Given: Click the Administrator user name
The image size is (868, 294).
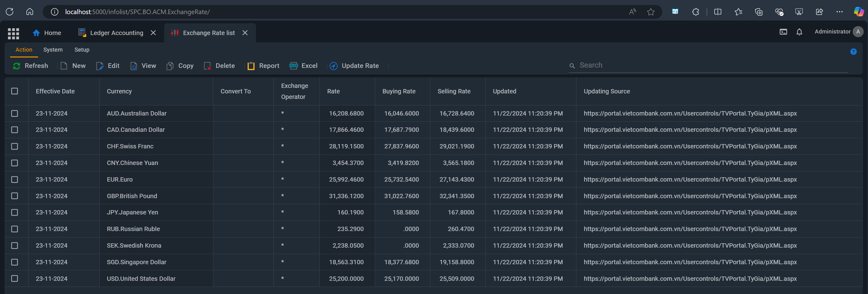Looking at the screenshot, I should [832, 32].
